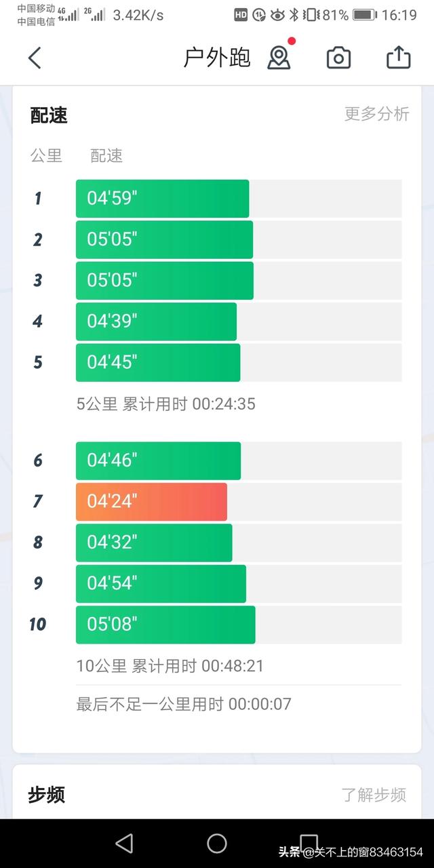Image resolution: width=434 pixels, height=868 pixels.
Task: Open 了解步频 link
Action: 374,795
